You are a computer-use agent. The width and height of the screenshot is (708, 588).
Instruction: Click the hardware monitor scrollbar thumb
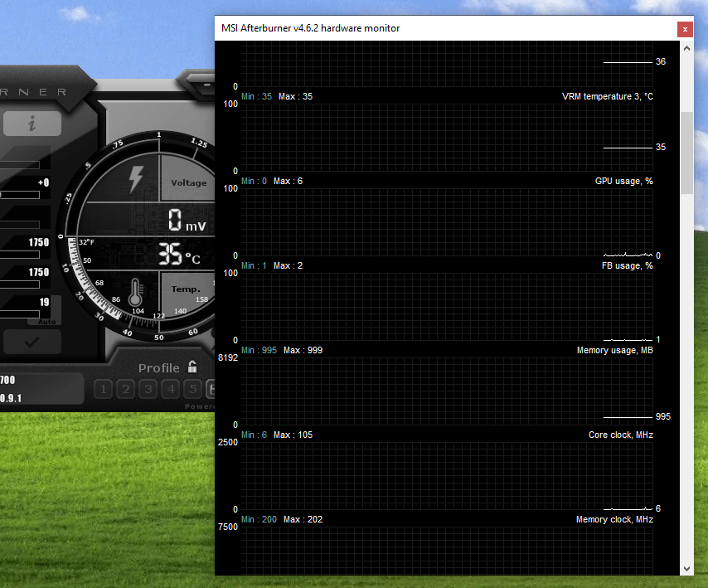pyautogui.click(x=686, y=153)
